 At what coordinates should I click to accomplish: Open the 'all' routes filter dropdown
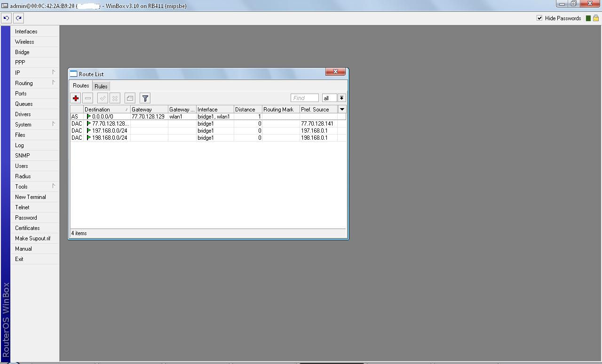pos(330,98)
